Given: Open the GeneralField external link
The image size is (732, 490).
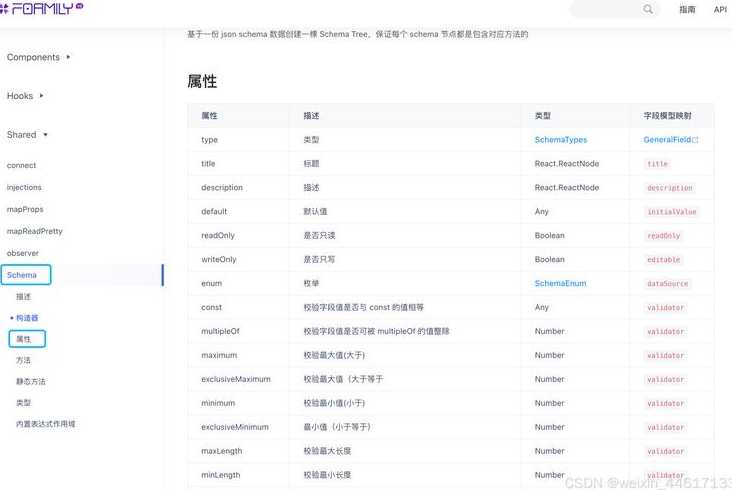Looking at the screenshot, I should point(671,140).
